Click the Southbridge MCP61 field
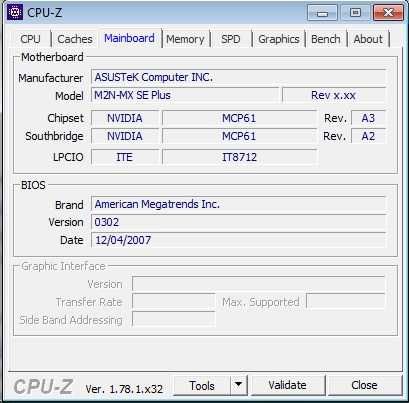This screenshot has width=409, height=403. [239, 136]
